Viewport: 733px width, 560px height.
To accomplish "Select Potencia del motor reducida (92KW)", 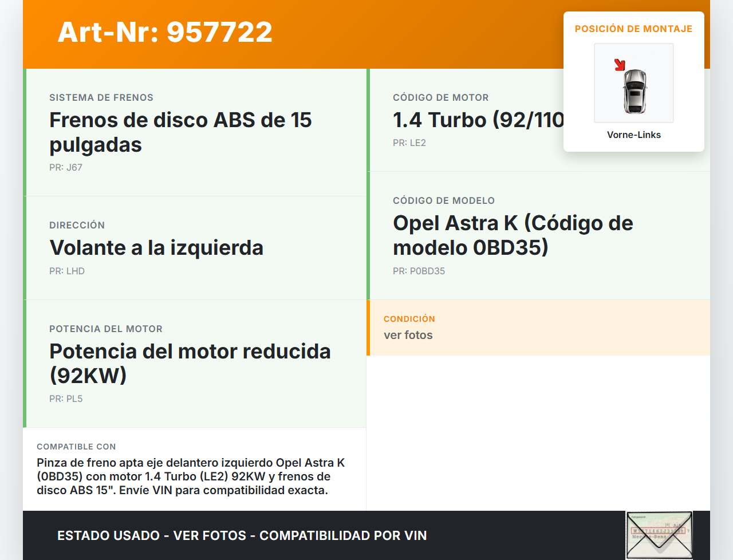I will point(190,363).
